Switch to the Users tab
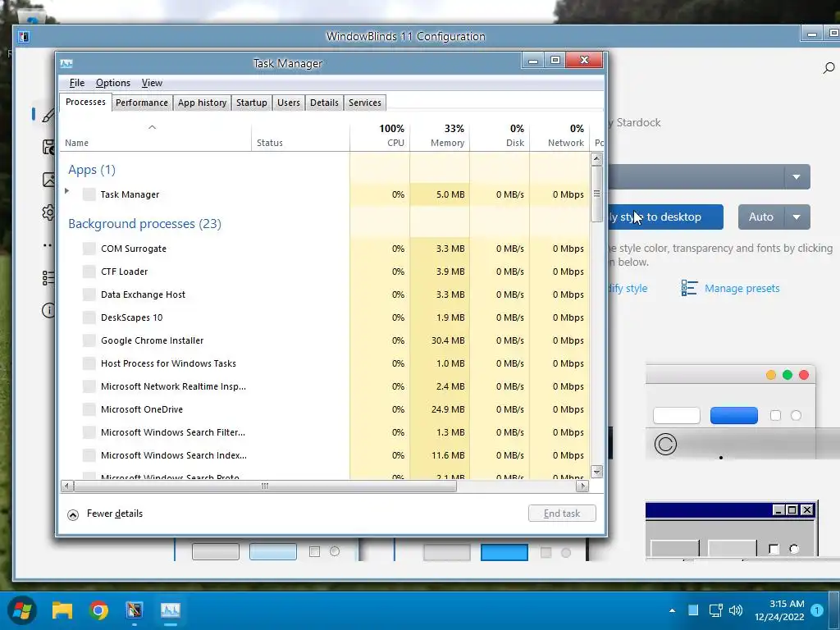Screen dimensions: 840x630 click(x=289, y=103)
